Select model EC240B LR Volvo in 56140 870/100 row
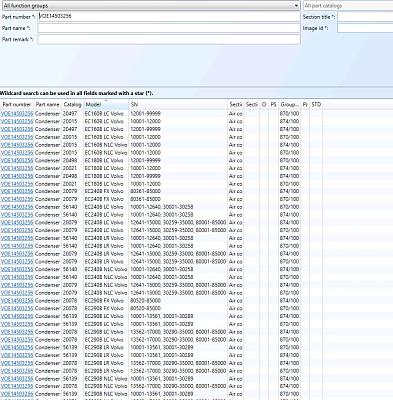The image size is (393, 400). click(104, 246)
